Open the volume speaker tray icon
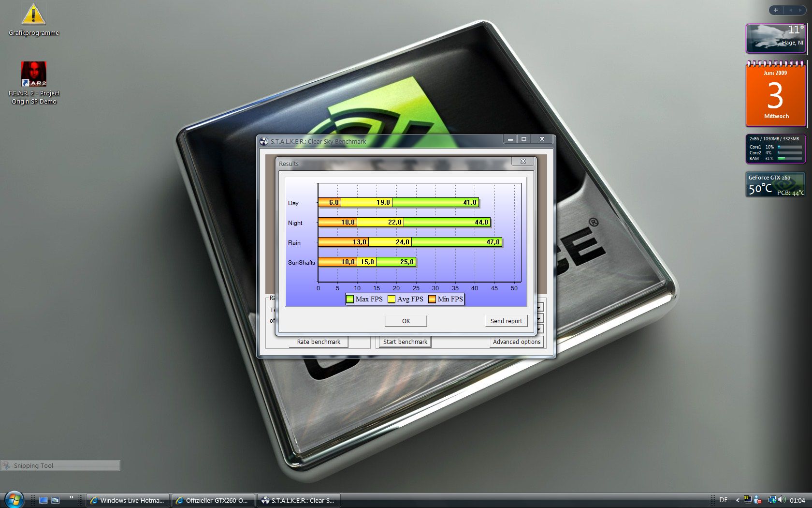This screenshot has width=812, height=508. (x=782, y=500)
